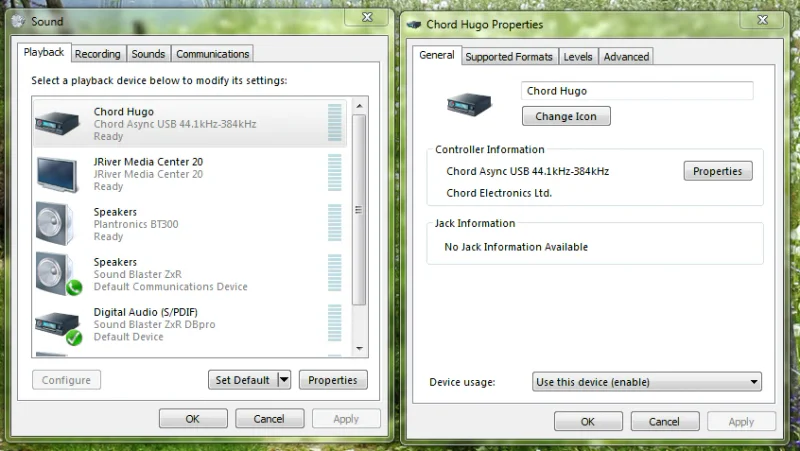Click OK in the Sound window
The image size is (800, 451).
[x=193, y=418]
